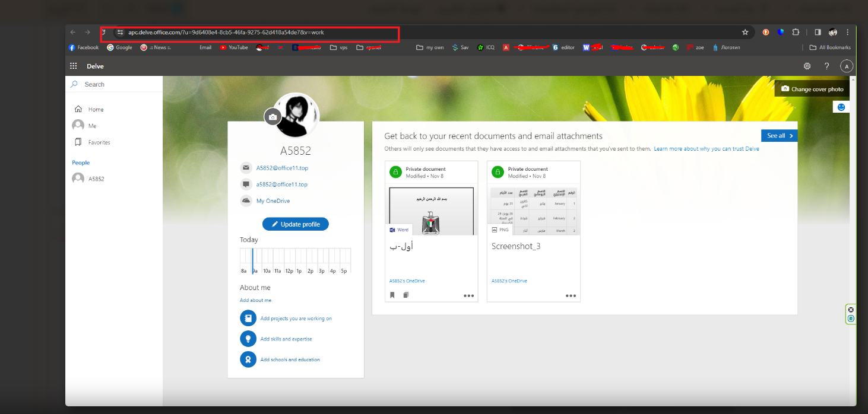This screenshot has height=414, width=868.
Task: Open more options on Word document card
Action: [x=468, y=295]
